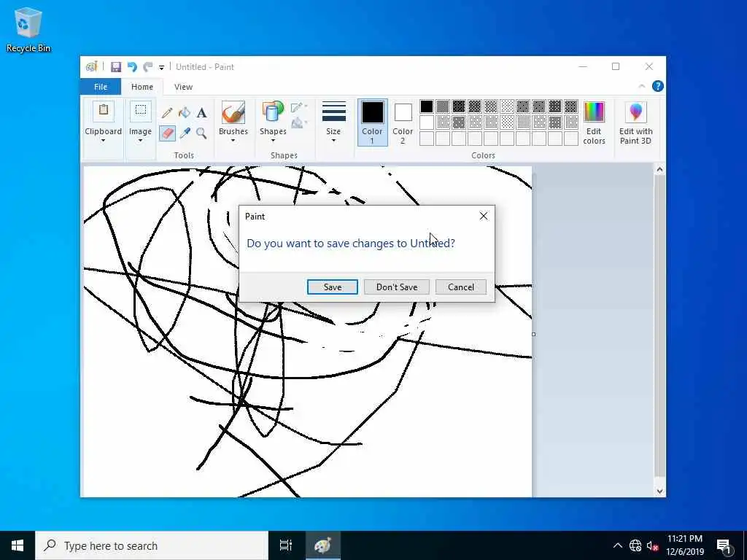
Task: Select the Eraser tool
Action: pyautogui.click(x=167, y=133)
